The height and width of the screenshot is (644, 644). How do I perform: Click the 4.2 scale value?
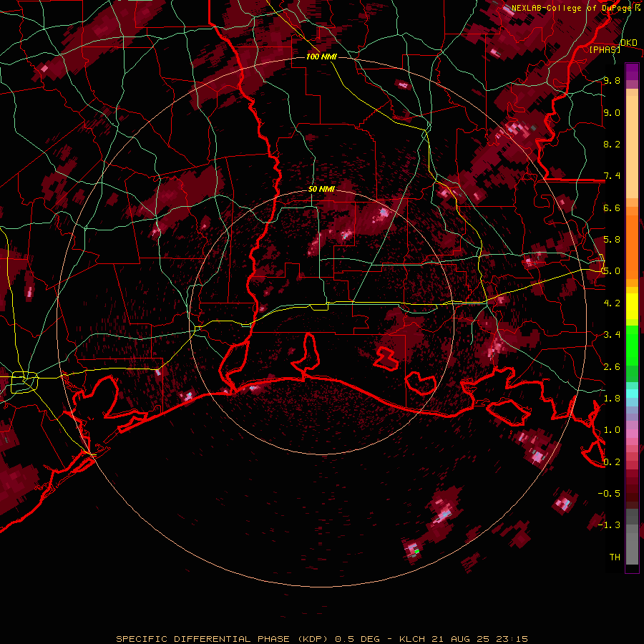[612, 303]
